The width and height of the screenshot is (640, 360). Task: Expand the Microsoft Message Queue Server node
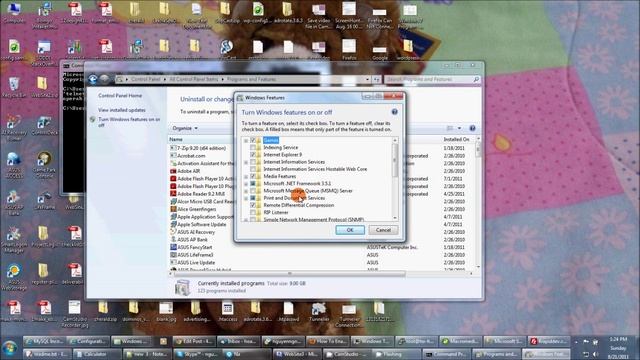point(246,191)
